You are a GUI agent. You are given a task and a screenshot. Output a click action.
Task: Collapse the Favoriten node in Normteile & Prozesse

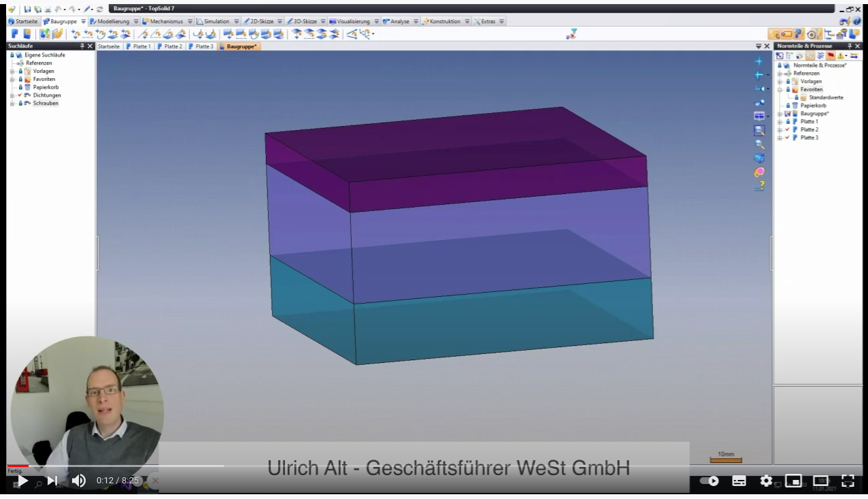click(780, 89)
